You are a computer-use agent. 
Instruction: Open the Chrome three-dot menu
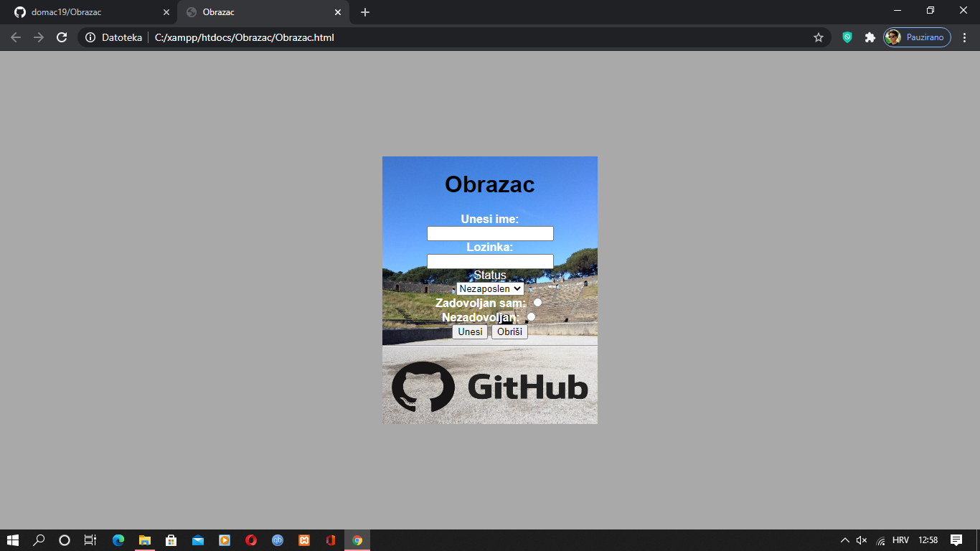(965, 37)
